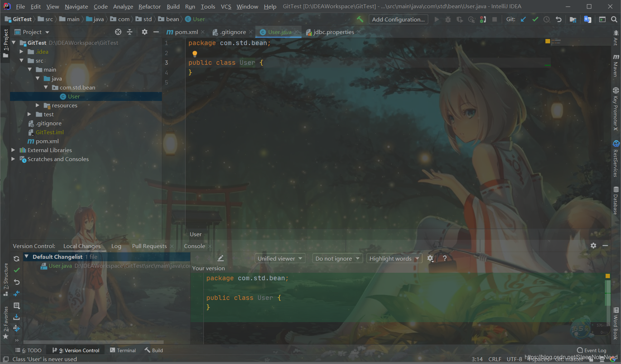Viewport: 621px width, 364px height.
Task: Open the TODO tool window
Action: (x=28, y=350)
